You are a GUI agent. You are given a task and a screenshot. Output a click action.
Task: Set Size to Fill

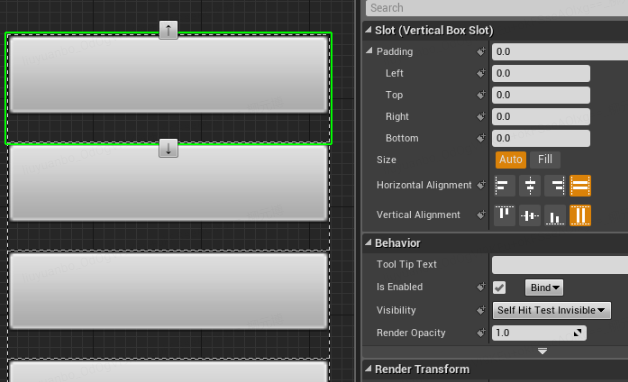pos(545,160)
